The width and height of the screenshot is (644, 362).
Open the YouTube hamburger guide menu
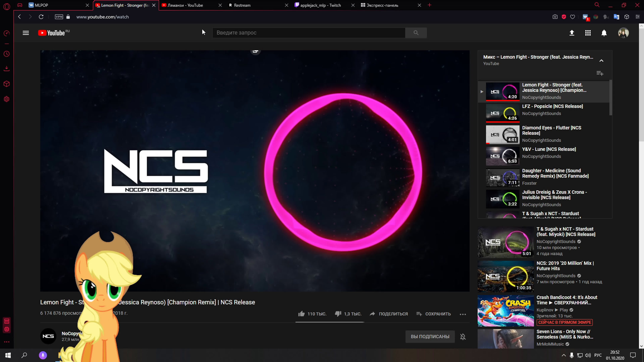pyautogui.click(x=26, y=33)
